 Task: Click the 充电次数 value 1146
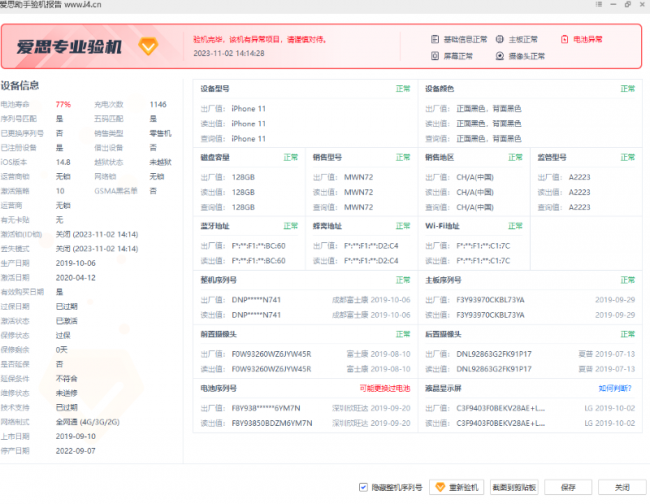158,104
